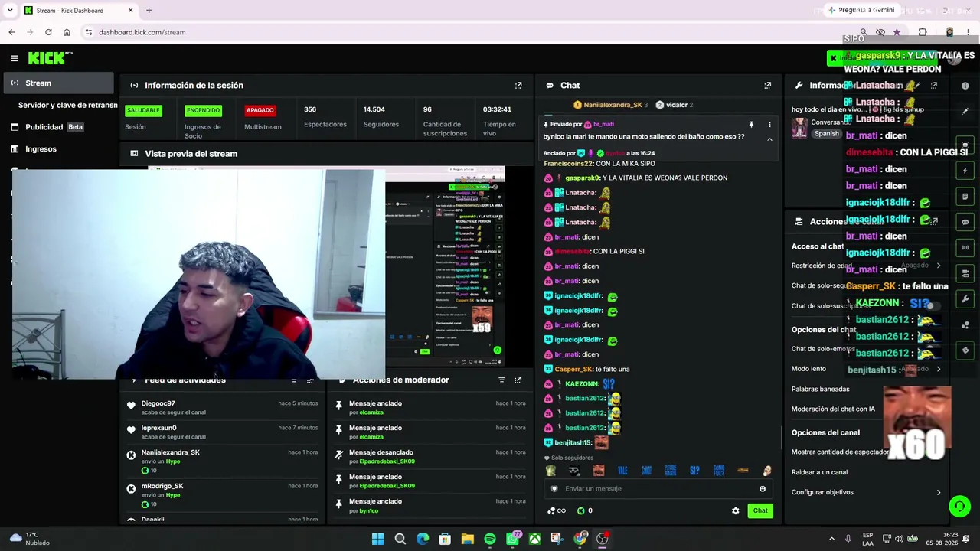Click the 356 Espectadores count
980x551 pixels.
(310, 109)
